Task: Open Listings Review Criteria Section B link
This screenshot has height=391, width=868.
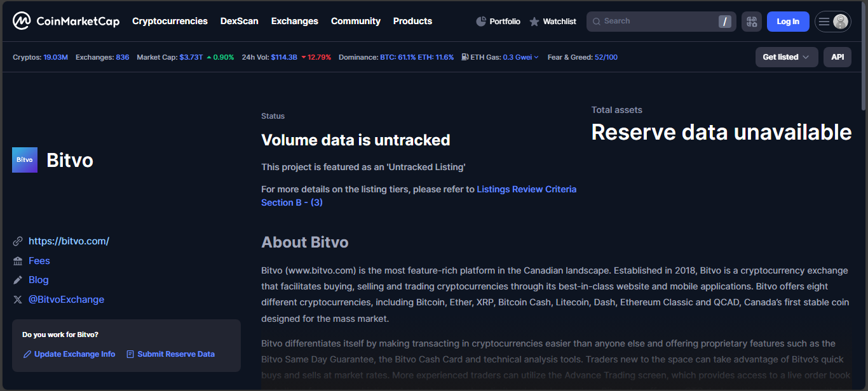Action: point(419,196)
